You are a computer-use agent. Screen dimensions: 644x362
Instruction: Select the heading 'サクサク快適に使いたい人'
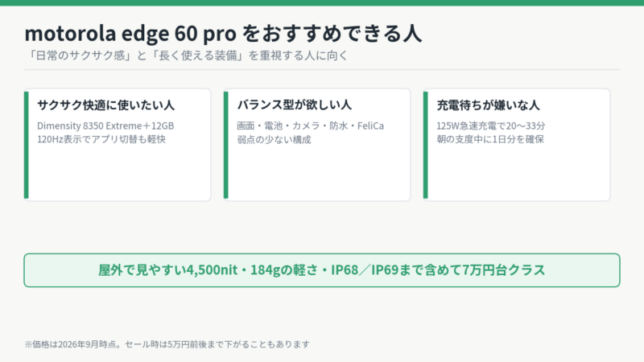(x=106, y=105)
